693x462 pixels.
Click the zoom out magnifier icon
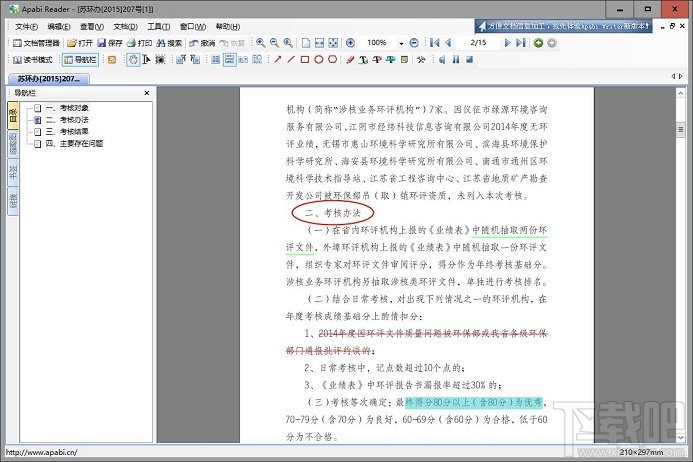click(274, 42)
